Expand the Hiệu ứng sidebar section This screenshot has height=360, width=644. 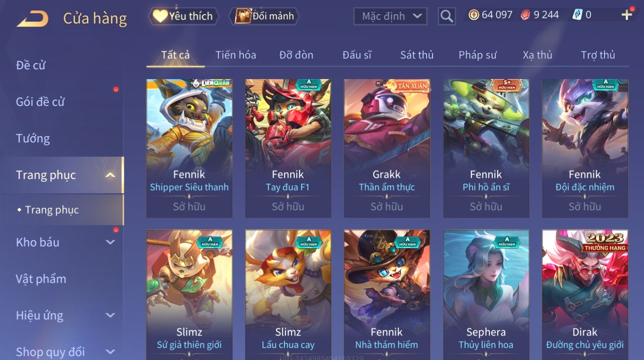(110, 315)
